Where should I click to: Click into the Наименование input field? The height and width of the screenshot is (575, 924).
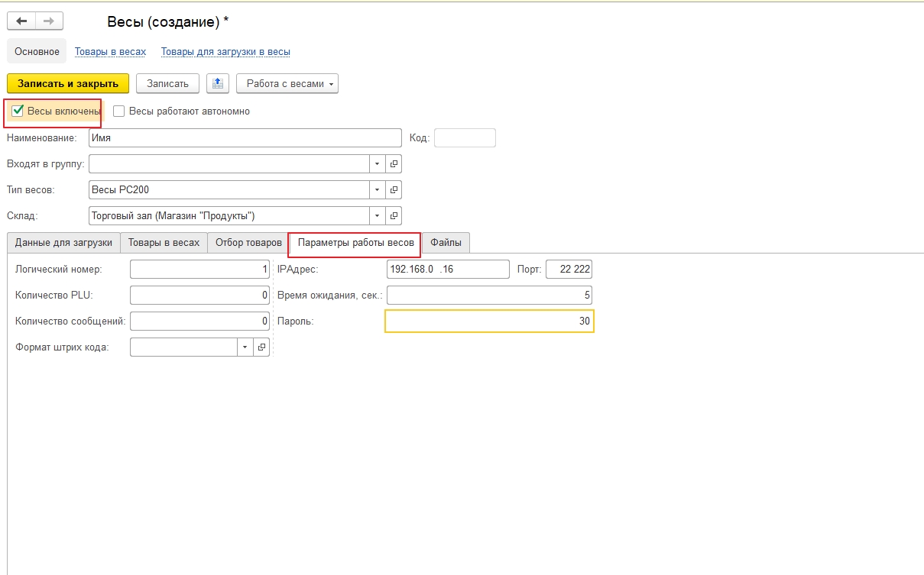tap(245, 137)
